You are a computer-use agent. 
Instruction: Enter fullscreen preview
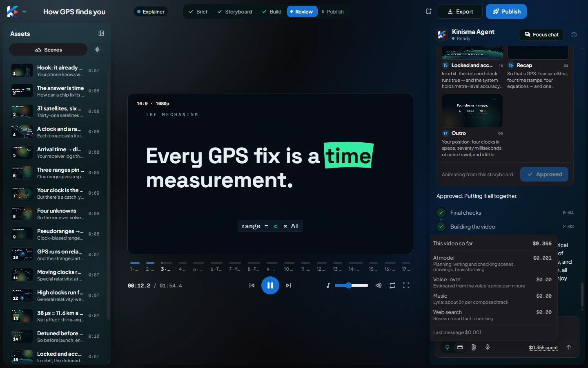click(x=406, y=285)
